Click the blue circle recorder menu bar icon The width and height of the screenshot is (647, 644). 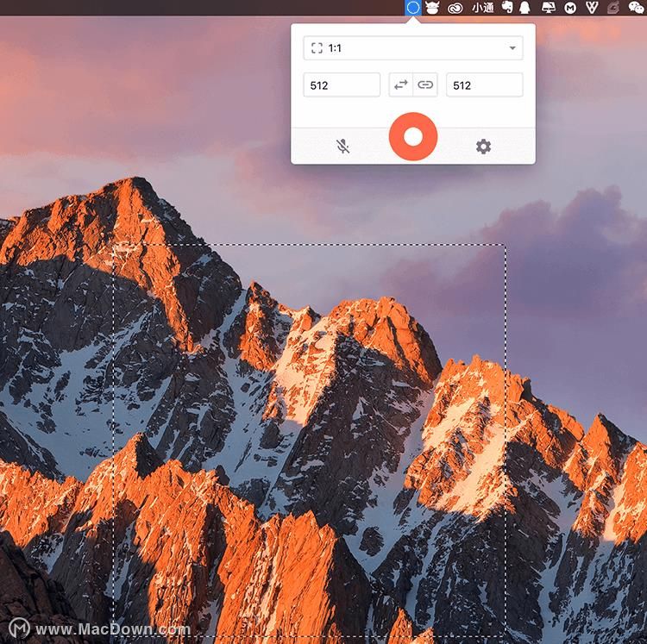413,8
